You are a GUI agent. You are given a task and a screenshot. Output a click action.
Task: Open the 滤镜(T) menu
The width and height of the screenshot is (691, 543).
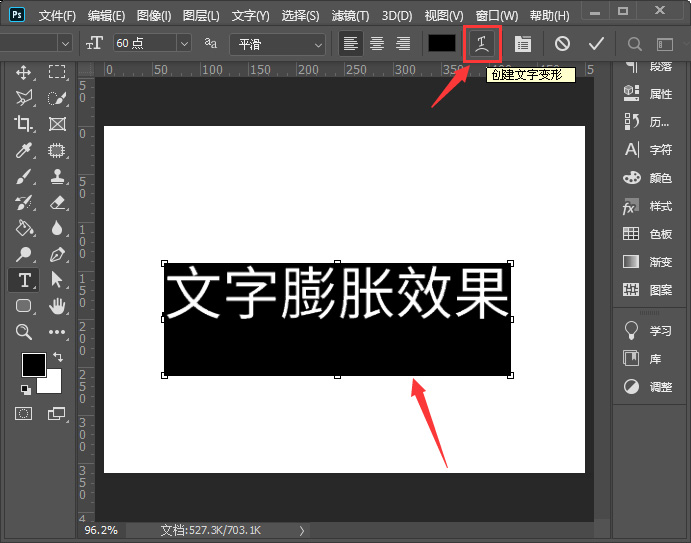(x=350, y=16)
